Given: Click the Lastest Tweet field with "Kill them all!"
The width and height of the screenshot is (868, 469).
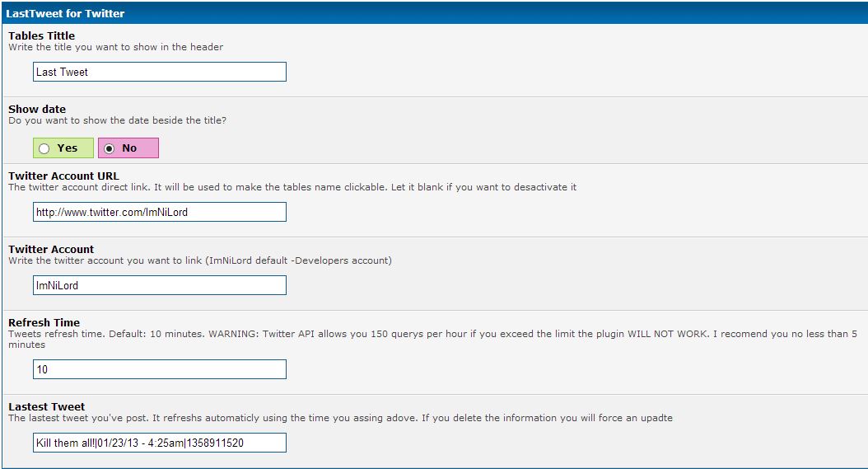Looking at the screenshot, I should coord(160,443).
